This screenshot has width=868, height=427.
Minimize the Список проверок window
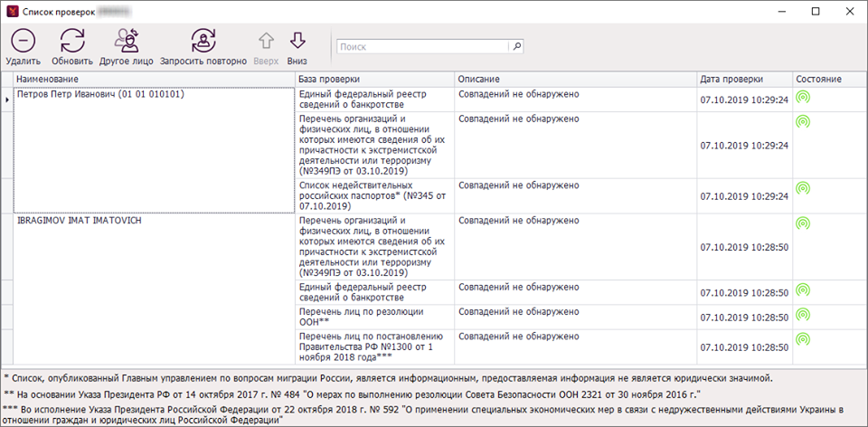click(x=781, y=12)
